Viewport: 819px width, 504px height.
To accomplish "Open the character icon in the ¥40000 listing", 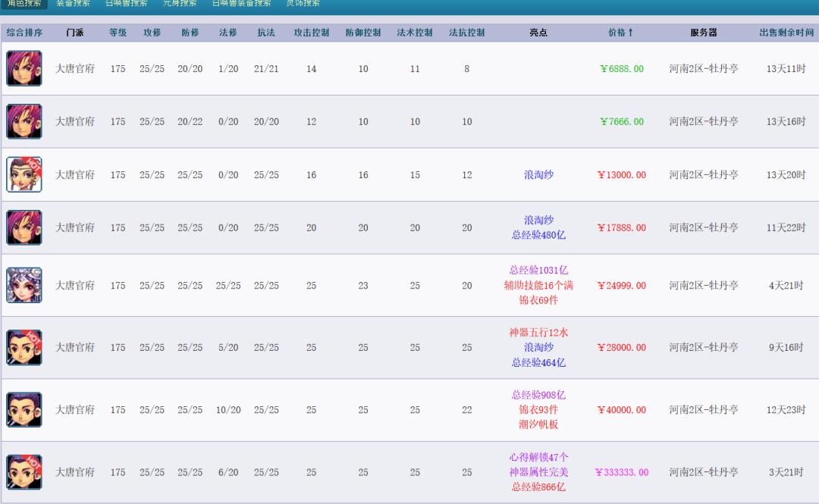I will pyautogui.click(x=24, y=409).
